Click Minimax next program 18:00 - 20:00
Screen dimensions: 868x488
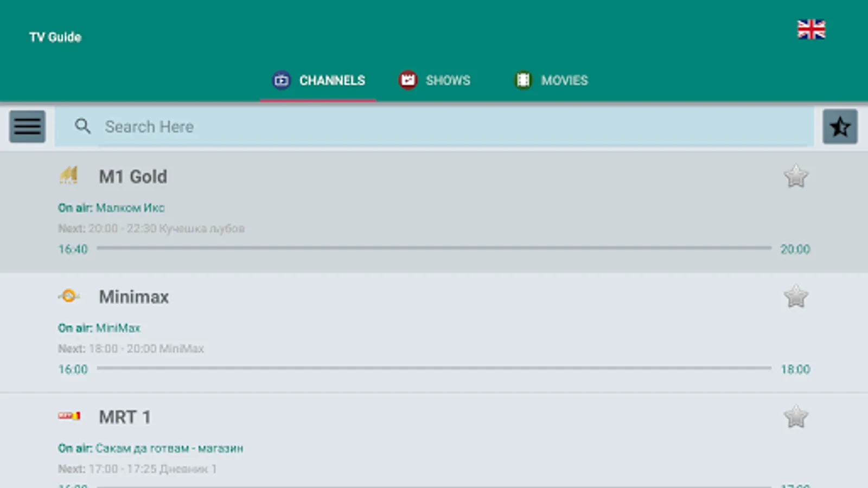[131, 349]
